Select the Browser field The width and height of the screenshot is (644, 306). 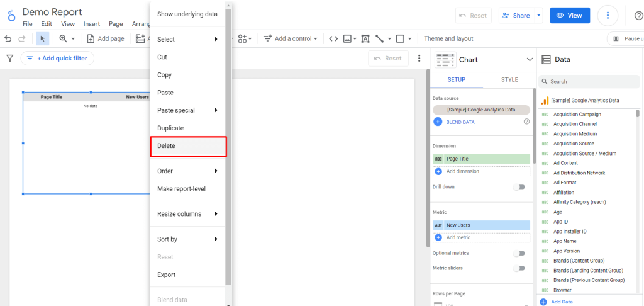(x=562, y=290)
